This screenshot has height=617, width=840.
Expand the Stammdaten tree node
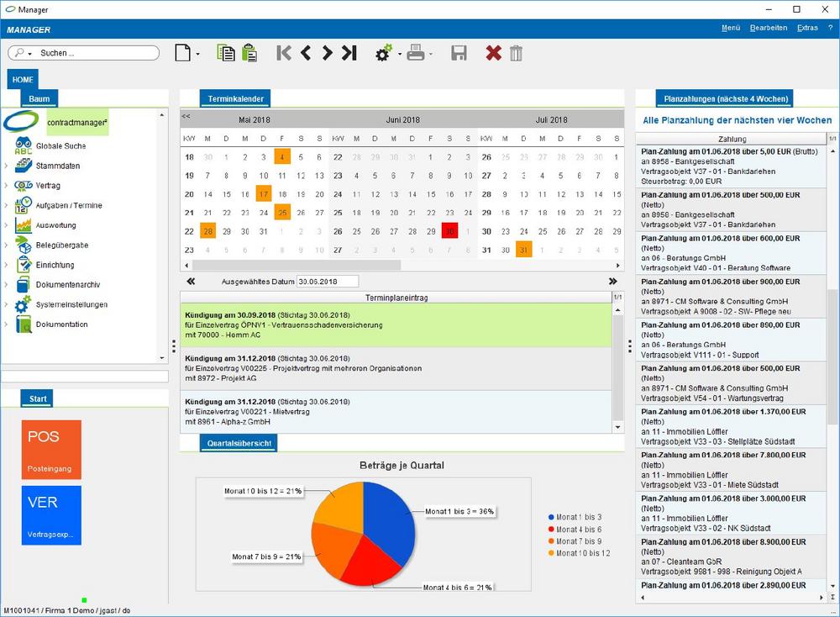pyautogui.click(x=6, y=166)
